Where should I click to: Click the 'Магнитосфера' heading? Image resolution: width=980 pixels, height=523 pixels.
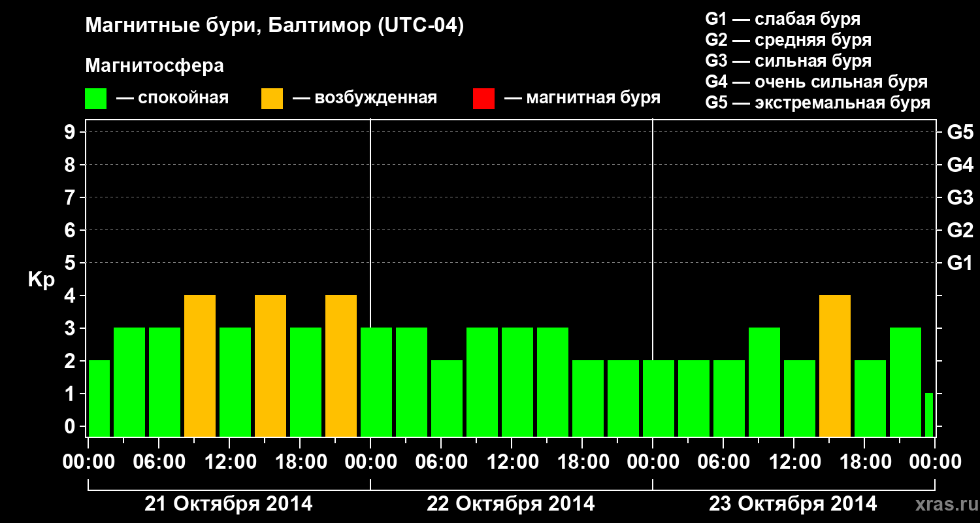pos(154,66)
